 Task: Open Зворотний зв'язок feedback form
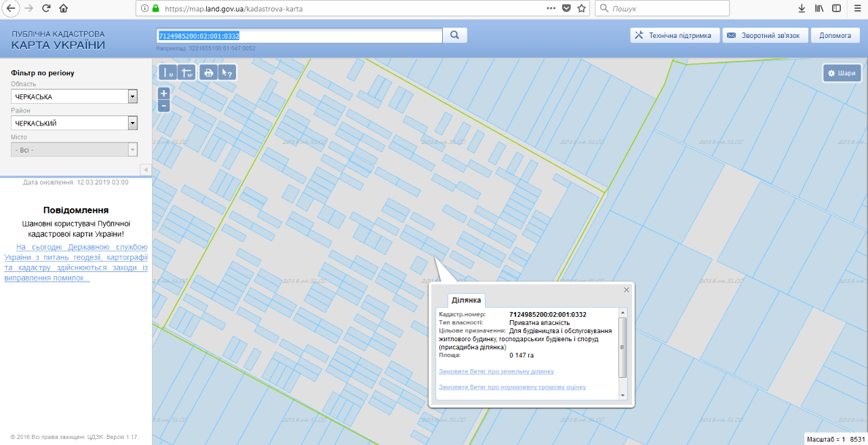coord(765,35)
